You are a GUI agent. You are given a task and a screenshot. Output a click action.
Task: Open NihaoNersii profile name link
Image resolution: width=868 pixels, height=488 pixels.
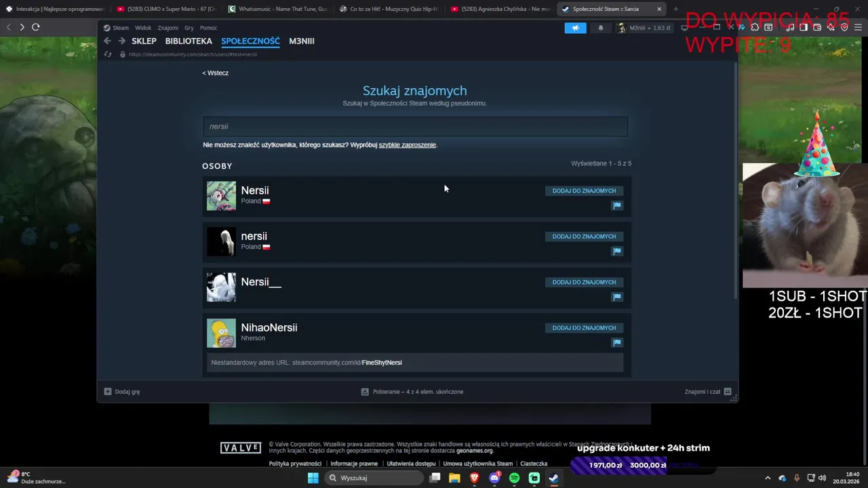269,327
